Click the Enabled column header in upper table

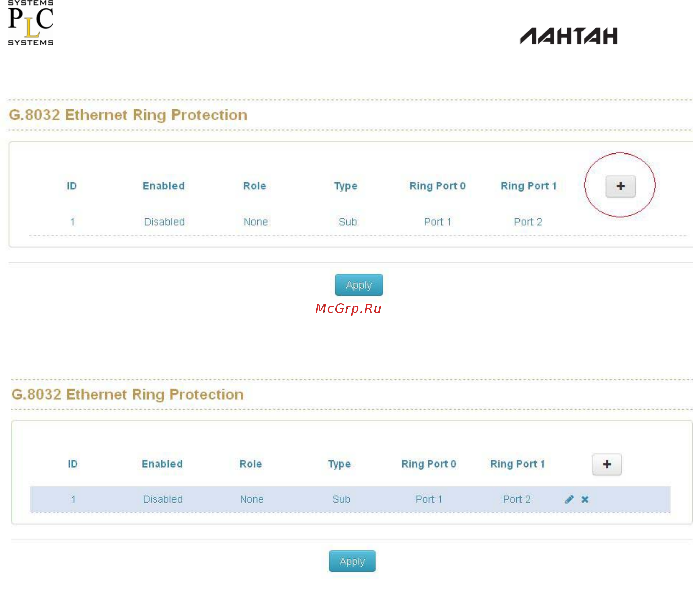(164, 186)
